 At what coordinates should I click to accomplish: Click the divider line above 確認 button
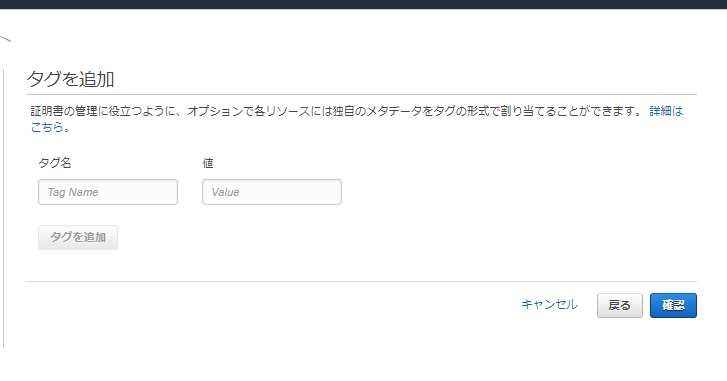pos(362,281)
